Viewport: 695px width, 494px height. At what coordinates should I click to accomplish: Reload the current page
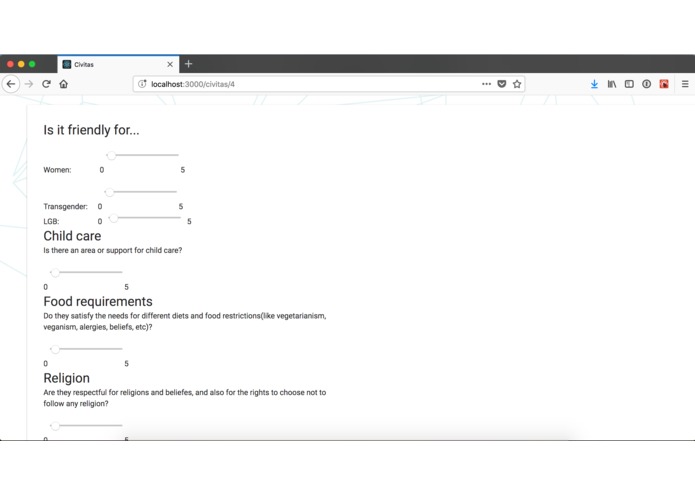coord(47,84)
